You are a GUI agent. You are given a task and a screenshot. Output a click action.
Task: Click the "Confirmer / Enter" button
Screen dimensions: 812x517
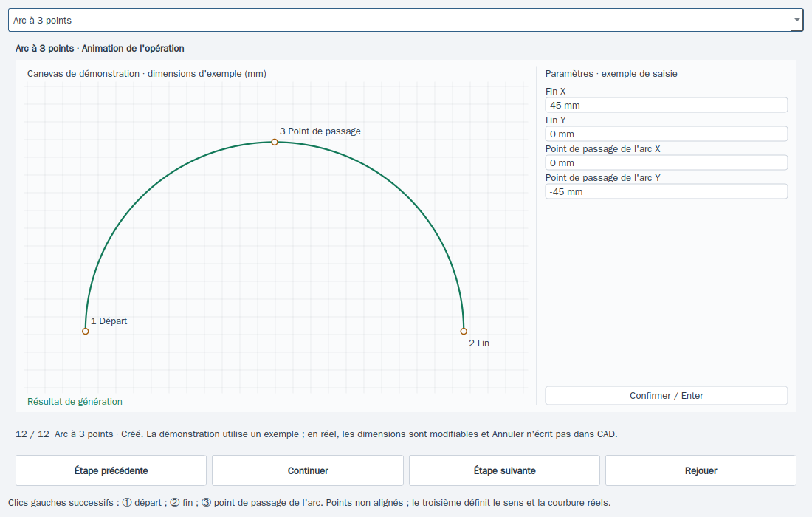[667, 396]
